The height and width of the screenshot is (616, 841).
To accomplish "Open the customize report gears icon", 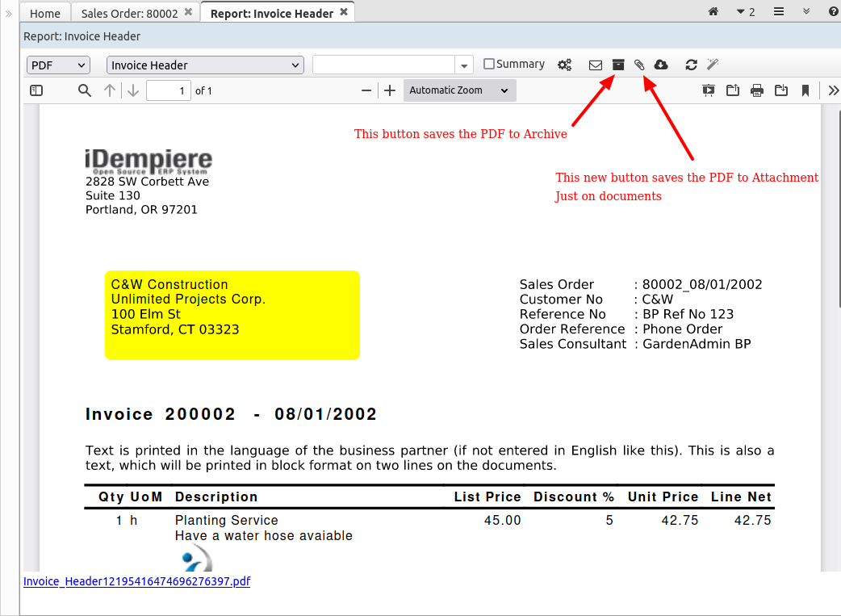I will 565,65.
